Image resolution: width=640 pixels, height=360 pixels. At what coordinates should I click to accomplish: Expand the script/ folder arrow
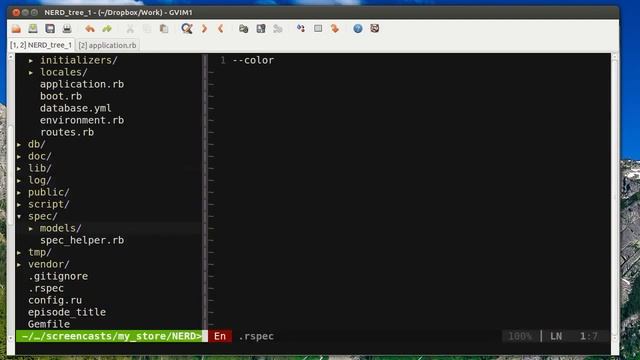click(x=19, y=204)
